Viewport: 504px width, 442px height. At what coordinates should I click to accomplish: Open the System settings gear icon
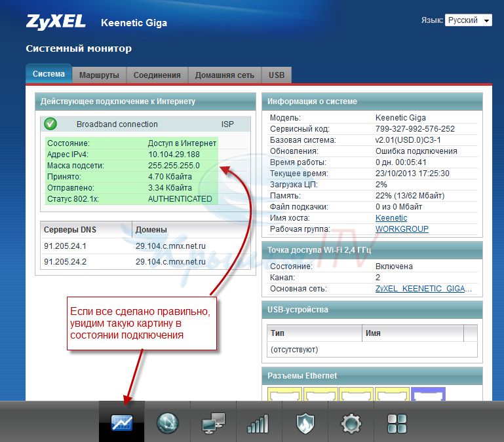click(x=351, y=424)
